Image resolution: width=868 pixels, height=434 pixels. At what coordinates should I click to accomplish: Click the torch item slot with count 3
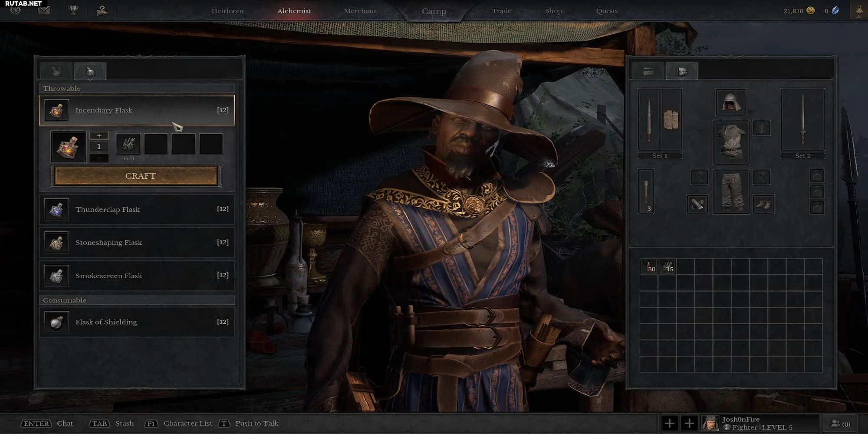[646, 191]
